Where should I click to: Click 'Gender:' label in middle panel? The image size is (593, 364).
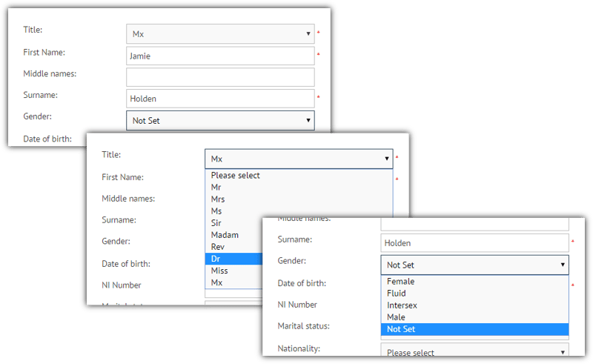pos(116,241)
